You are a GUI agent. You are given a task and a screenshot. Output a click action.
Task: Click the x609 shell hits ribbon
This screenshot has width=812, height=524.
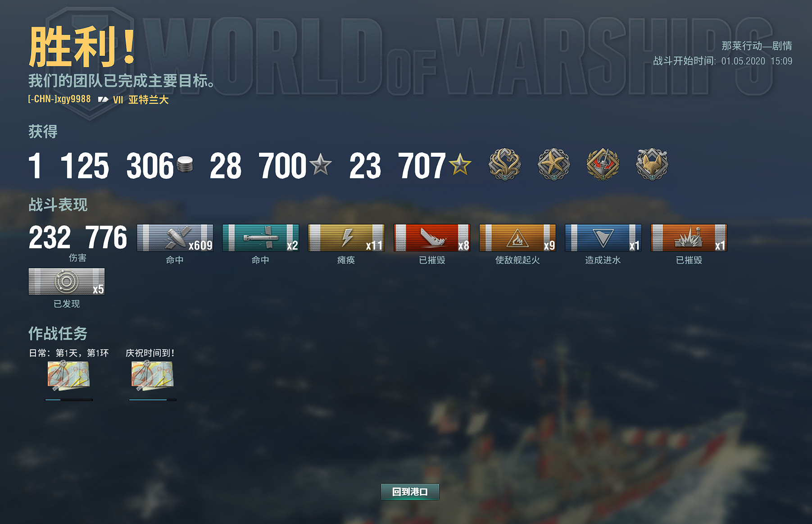click(x=175, y=237)
